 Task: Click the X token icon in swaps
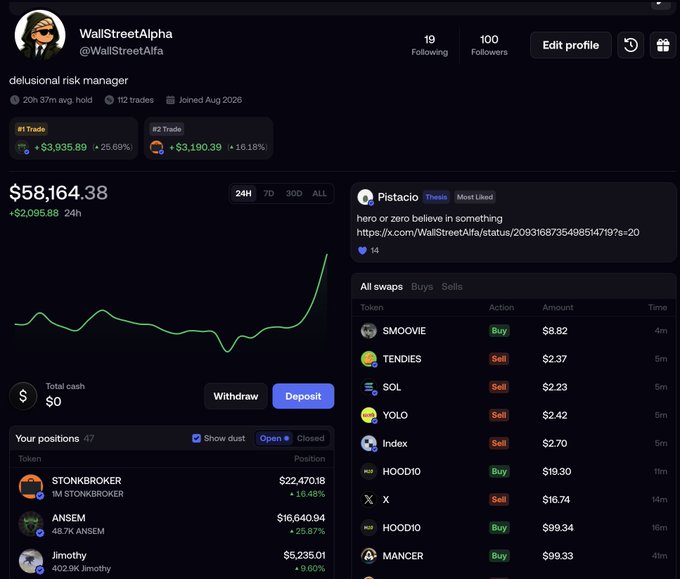369,500
